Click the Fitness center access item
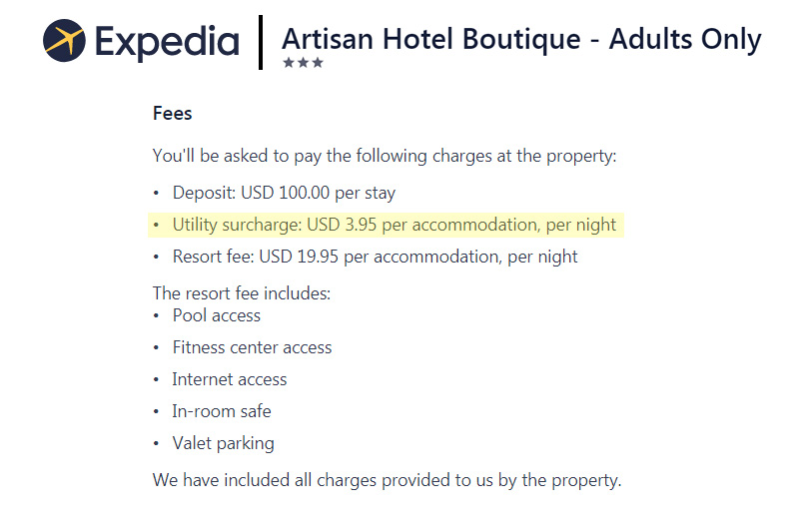Viewport: 799px width, 532px height. 253,347
